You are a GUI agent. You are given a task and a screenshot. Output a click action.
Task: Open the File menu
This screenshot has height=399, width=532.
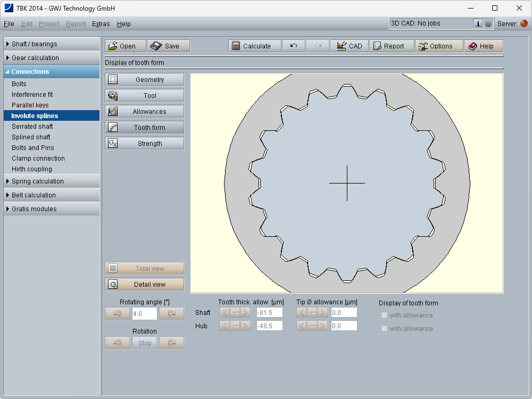[x=9, y=24]
